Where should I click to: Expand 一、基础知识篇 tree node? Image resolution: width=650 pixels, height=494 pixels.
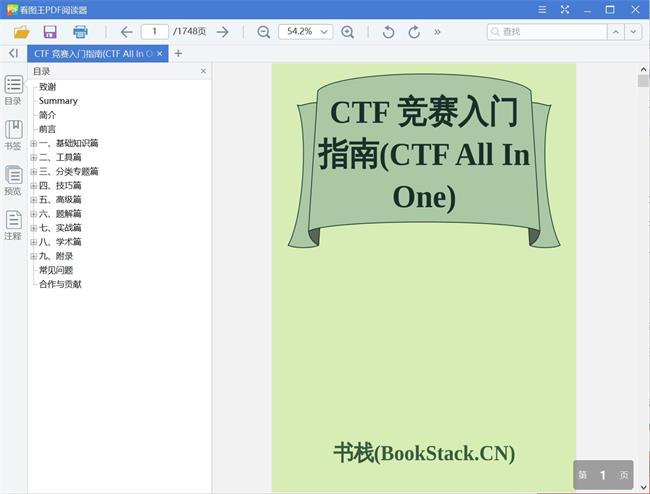[34, 143]
